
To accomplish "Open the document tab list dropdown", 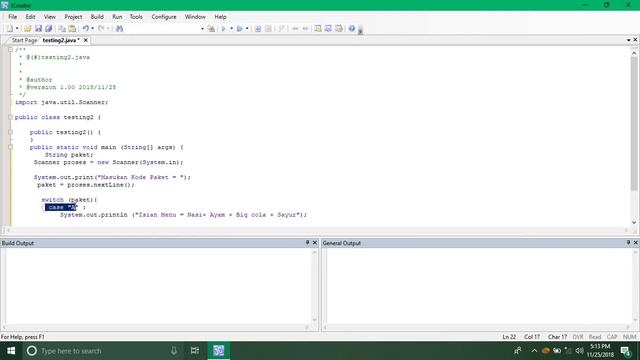I will (x=629, y=40).
